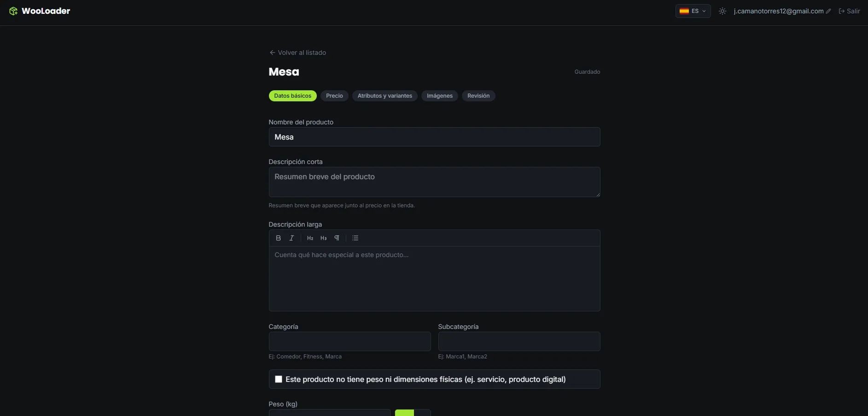The image size is (868, 416).
Task: Click in the Descripción larga editor area
Action: [x=434, y=278]
